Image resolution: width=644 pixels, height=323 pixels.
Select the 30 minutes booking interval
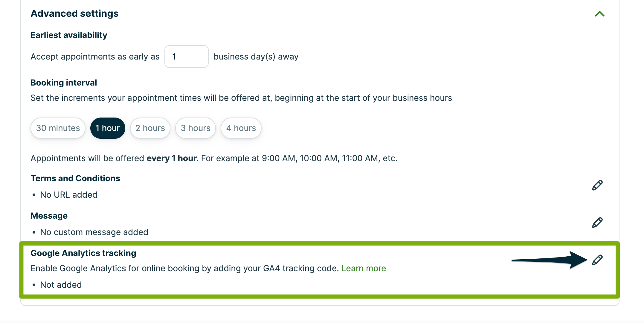58,128
